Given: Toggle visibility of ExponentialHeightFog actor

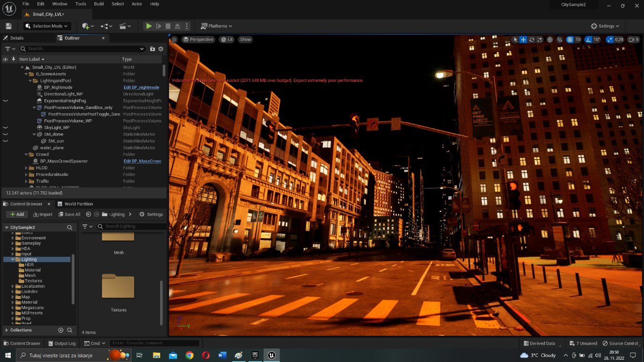Looking at the screenshot, I should point(5,101).
